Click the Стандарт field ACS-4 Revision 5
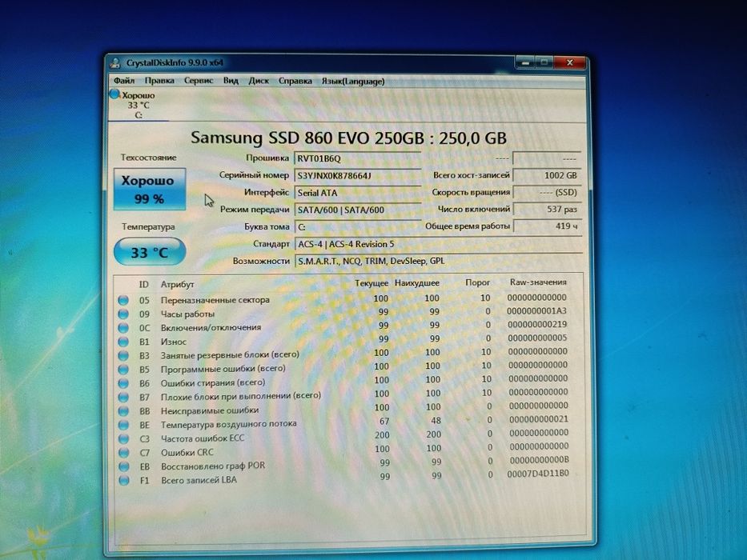The width and height of the screenshot is (747, 560). click(438, 244)
